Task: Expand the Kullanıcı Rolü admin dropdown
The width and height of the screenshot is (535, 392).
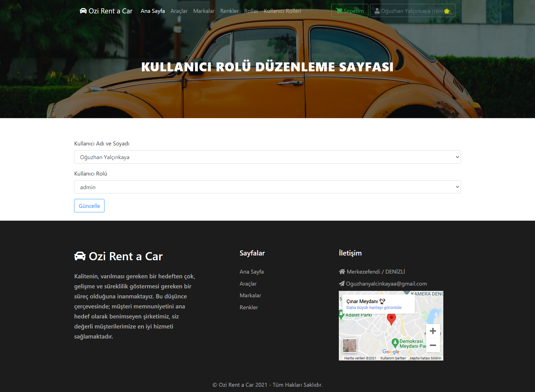Action: coord(267,187)
